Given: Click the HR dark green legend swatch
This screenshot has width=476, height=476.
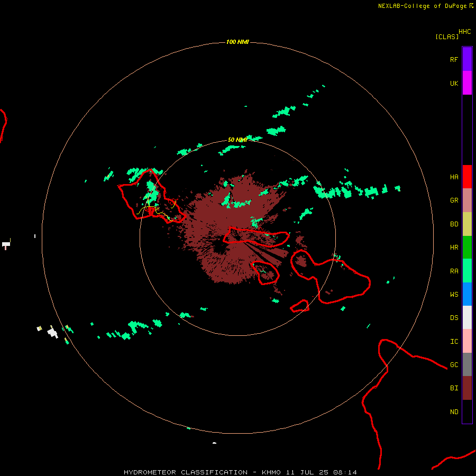Looking at the screenshot, I should [467, 248].
